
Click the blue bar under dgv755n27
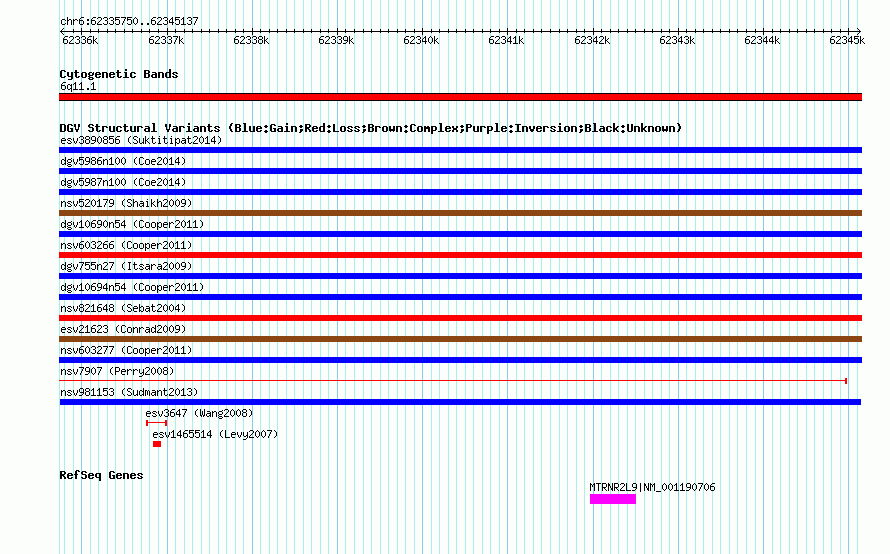[460, 276]
